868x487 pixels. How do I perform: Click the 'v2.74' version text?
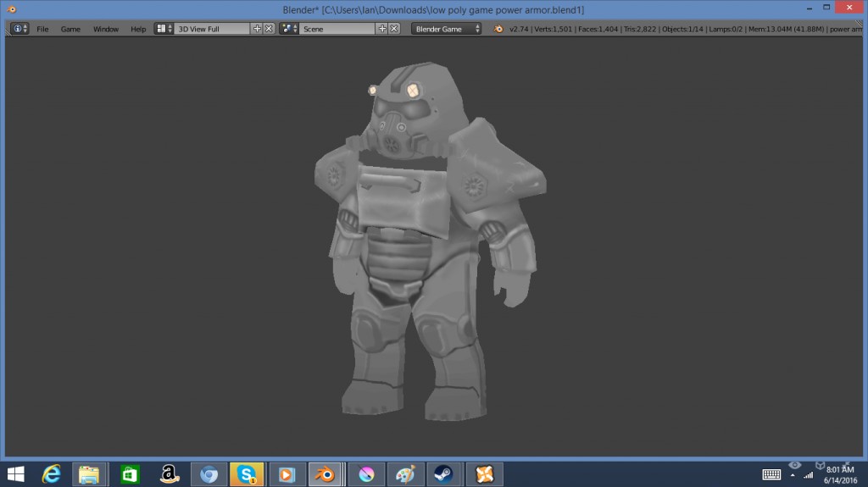pos(519,29)
